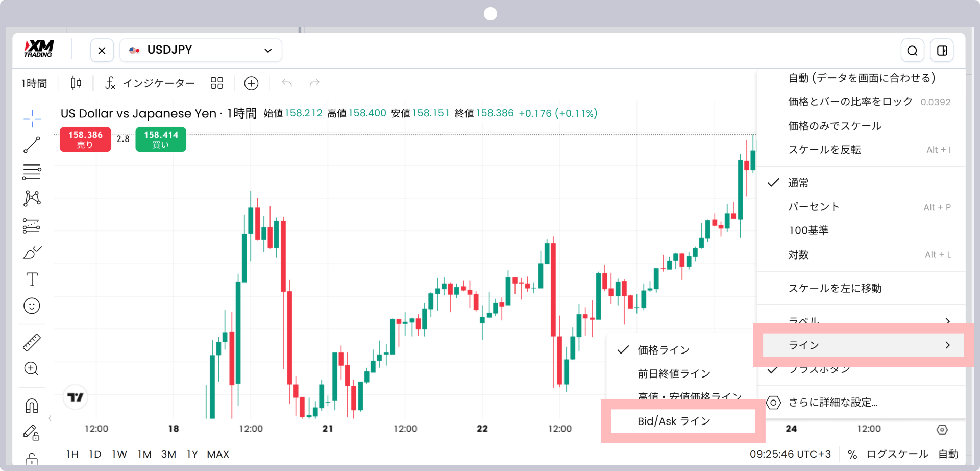Undo the last chart action
This screenshot has height=471, width=980.
287,83
